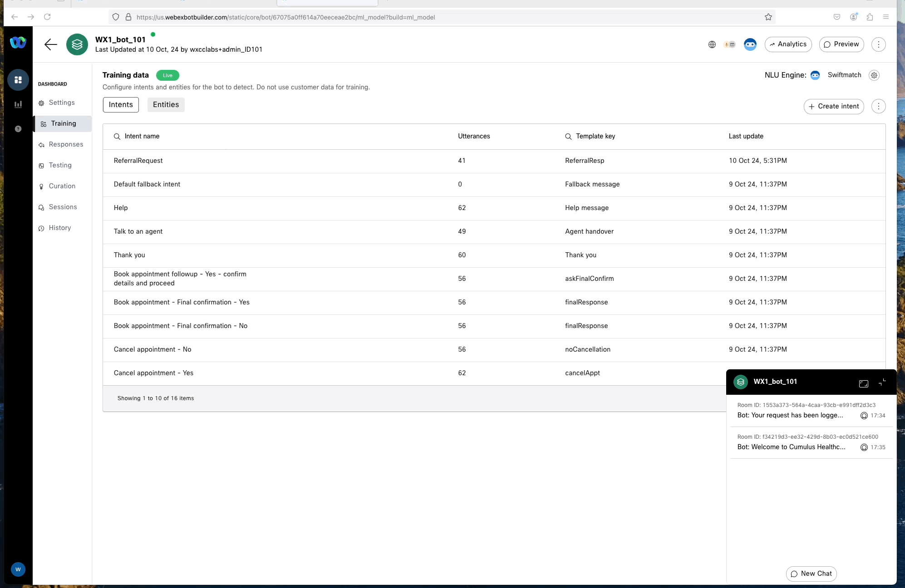Click the globe language icon in the header
Screen dimensions: 905x588
coord(712,44)
